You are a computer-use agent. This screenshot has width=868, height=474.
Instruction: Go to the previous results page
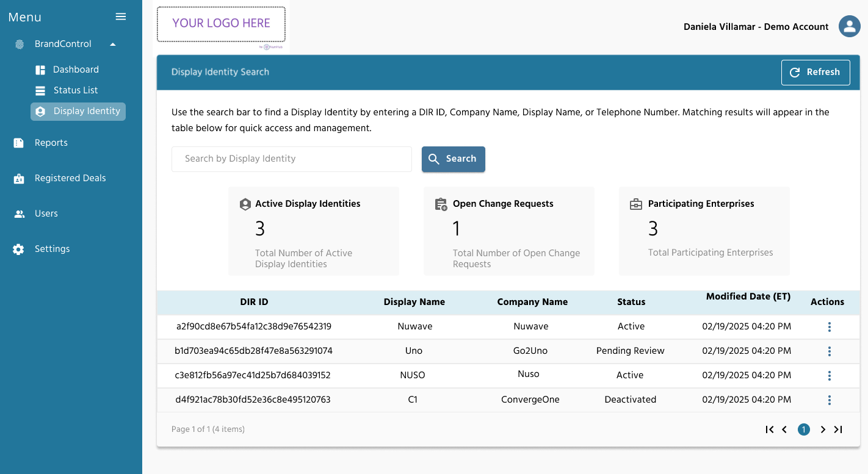784,429
